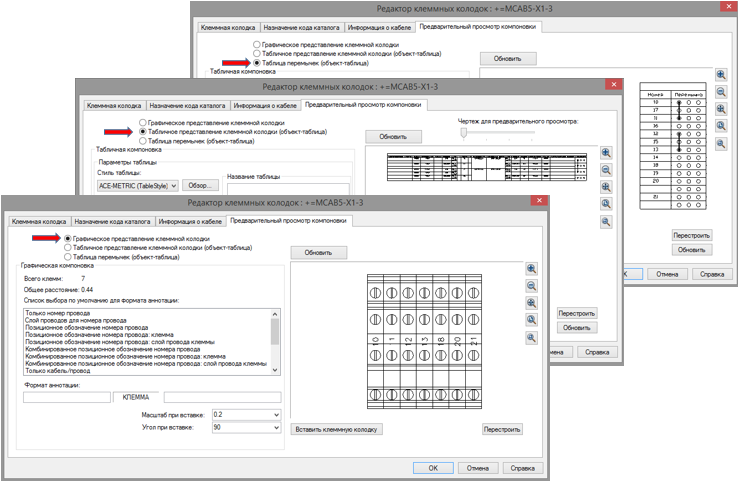This screenshot has width=738, height=481.
Task: Select Табличное представление radio in middle window
Action: click(143, 132)
